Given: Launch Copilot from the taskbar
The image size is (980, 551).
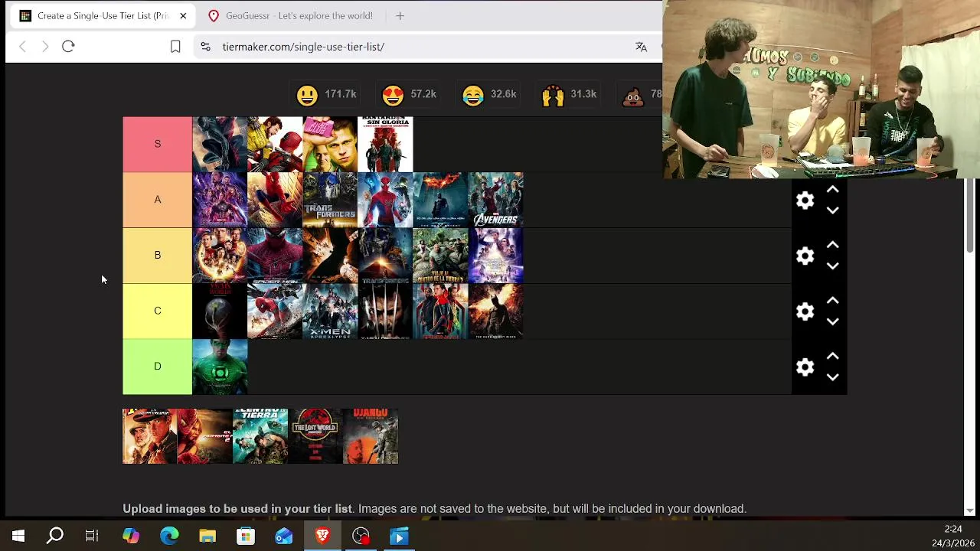Looking at the screenshot, I should (x=131, y=536).
